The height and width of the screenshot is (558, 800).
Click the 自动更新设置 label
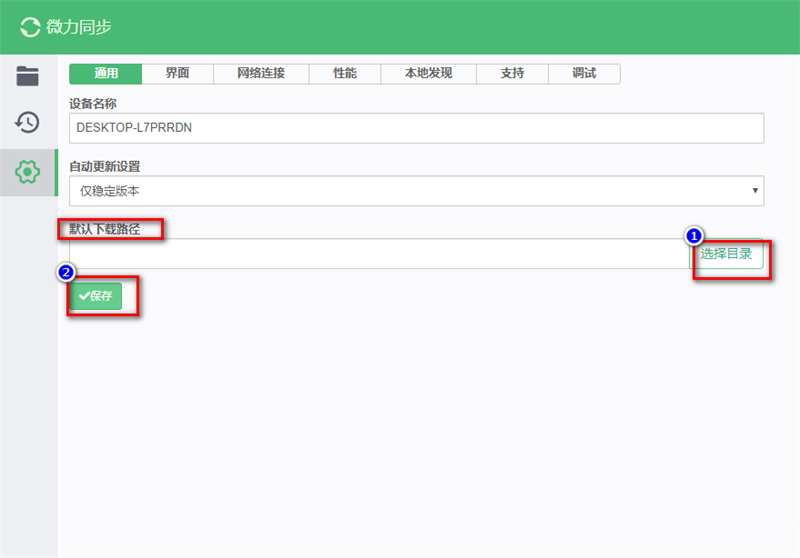(x=105, y=166)
